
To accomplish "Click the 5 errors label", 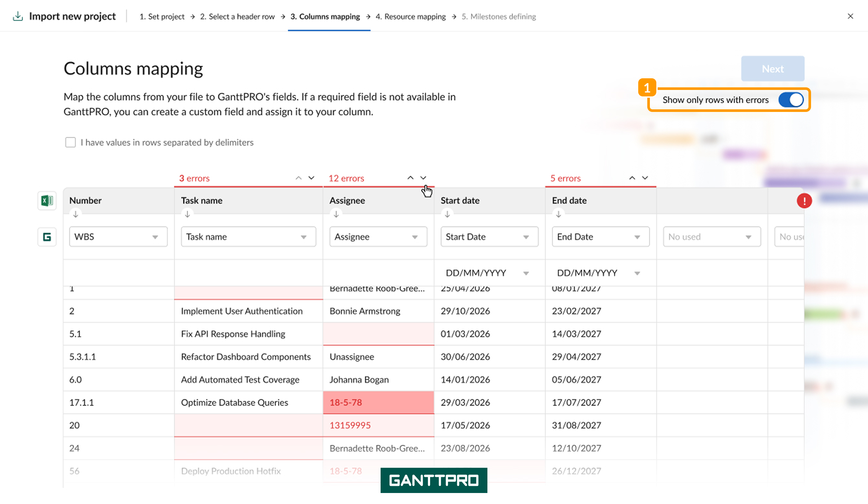I will click(x=565, y=178).
